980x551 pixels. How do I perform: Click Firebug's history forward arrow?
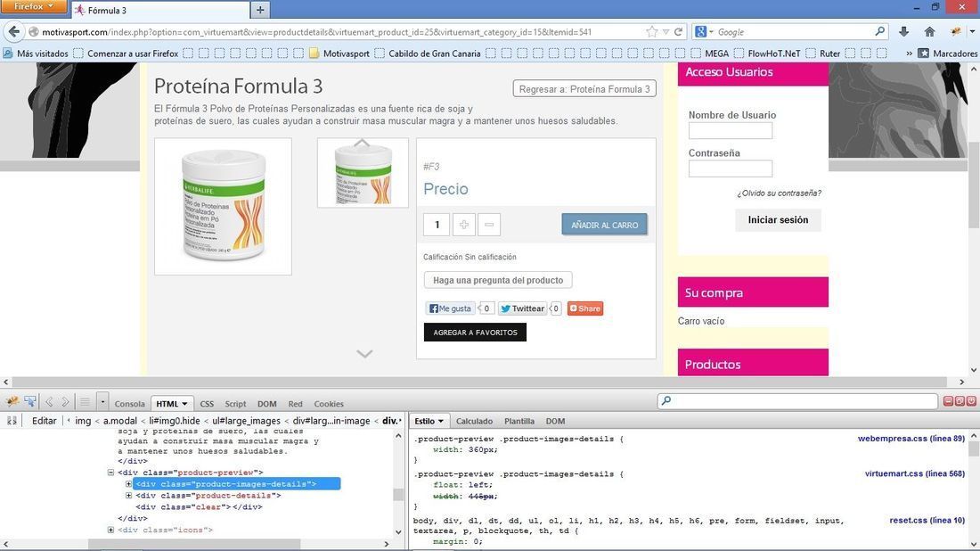[64, 402]
